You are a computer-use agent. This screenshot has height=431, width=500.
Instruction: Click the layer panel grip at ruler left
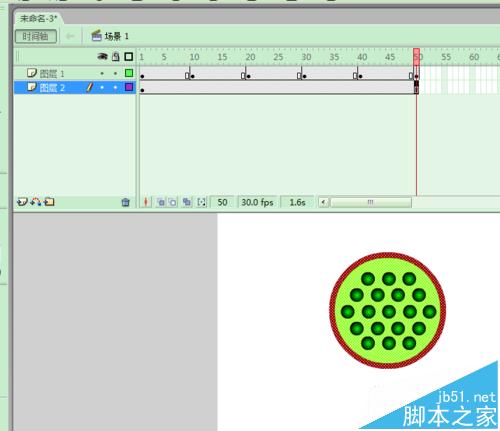(x=18, y=57)
